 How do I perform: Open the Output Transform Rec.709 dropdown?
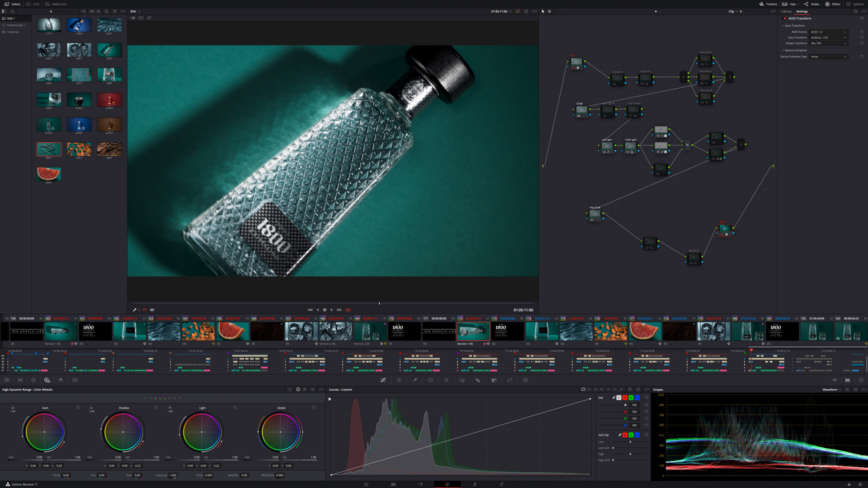click(x=828, y=43)
